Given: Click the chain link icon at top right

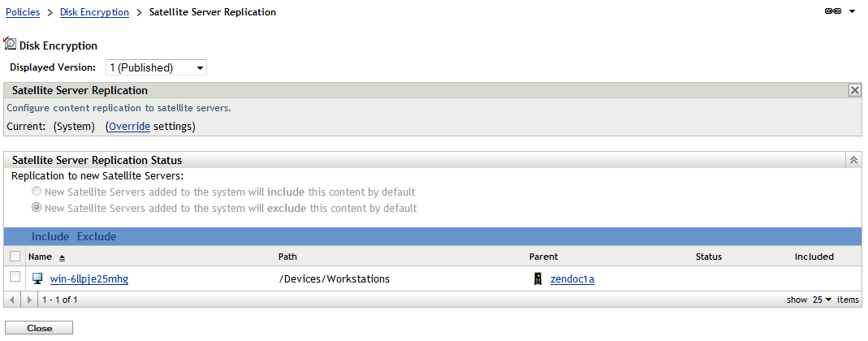Looking at the screenshot, I should (831, 12).
